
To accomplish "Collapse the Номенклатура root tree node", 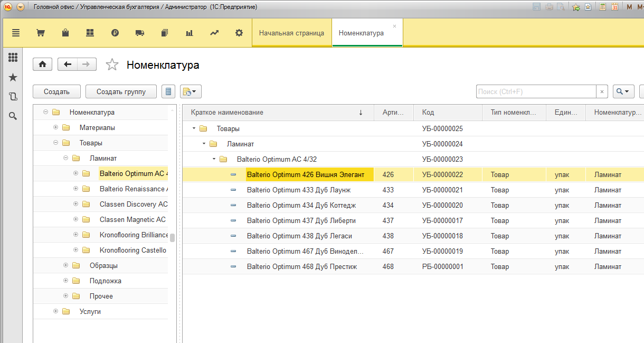I will [45, 112].
